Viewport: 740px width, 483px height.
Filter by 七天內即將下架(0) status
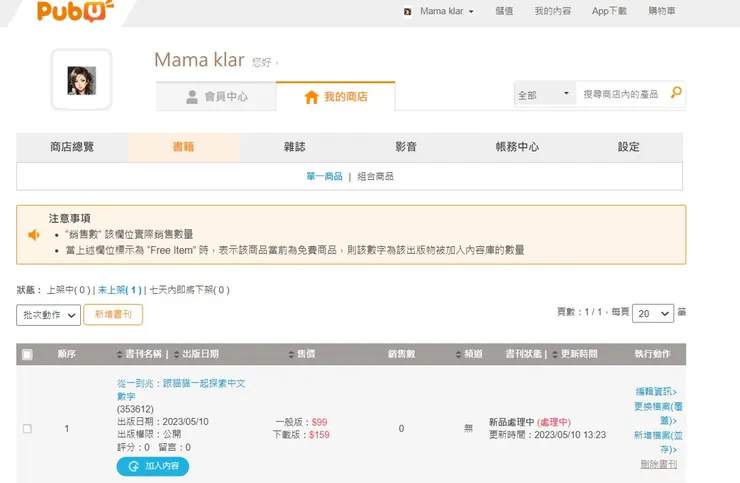189,290
